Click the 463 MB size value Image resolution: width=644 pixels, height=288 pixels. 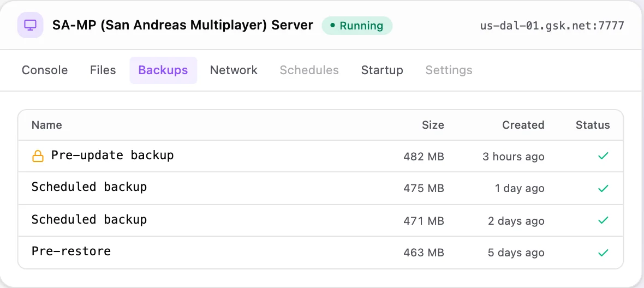(424, 253)
